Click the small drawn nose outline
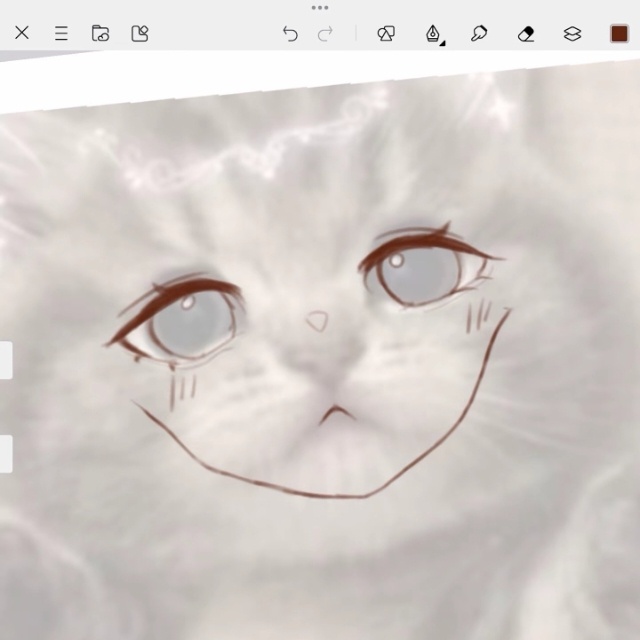 pos(317,321)
